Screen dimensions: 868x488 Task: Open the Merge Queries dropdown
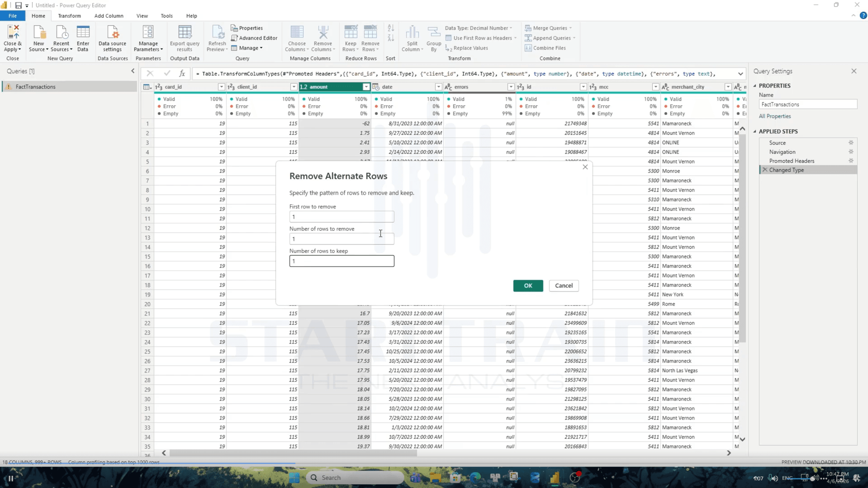(548, 28)
